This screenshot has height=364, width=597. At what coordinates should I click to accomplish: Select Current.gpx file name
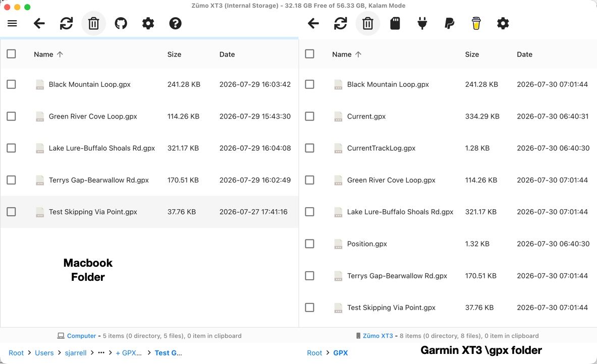(x=366, y=116)
